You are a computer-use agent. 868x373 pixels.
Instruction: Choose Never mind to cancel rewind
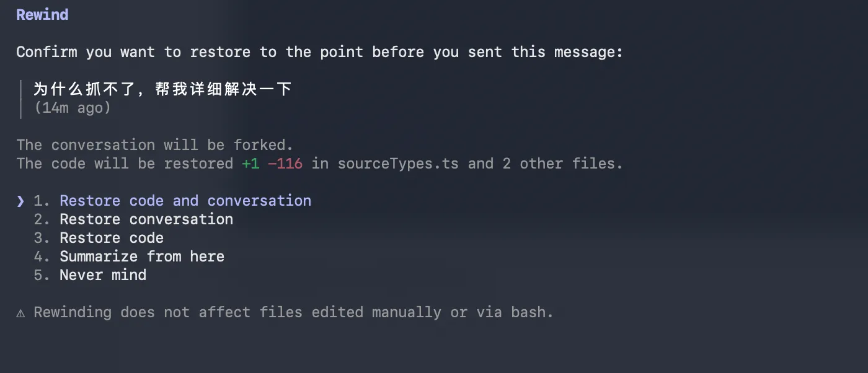pyautogui.click(x=103, y=275)
